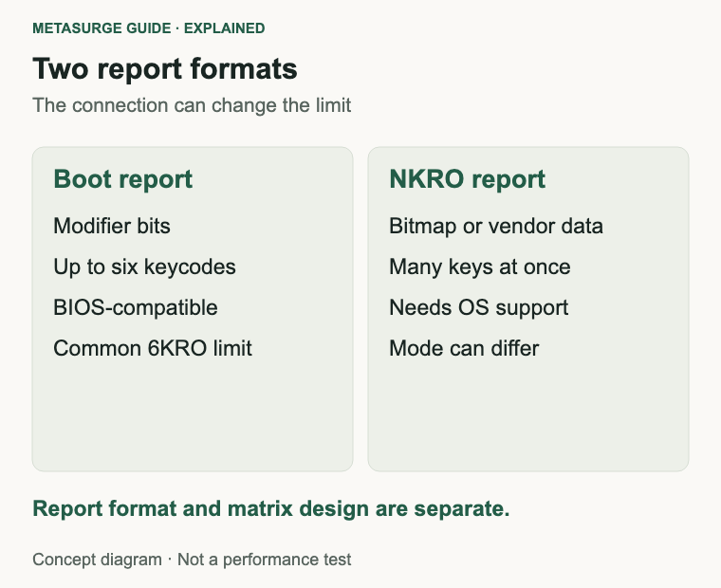Click the 'Up to six keycodes' line
The width and height of the screenshot is (721, 588).
point(144,267)
